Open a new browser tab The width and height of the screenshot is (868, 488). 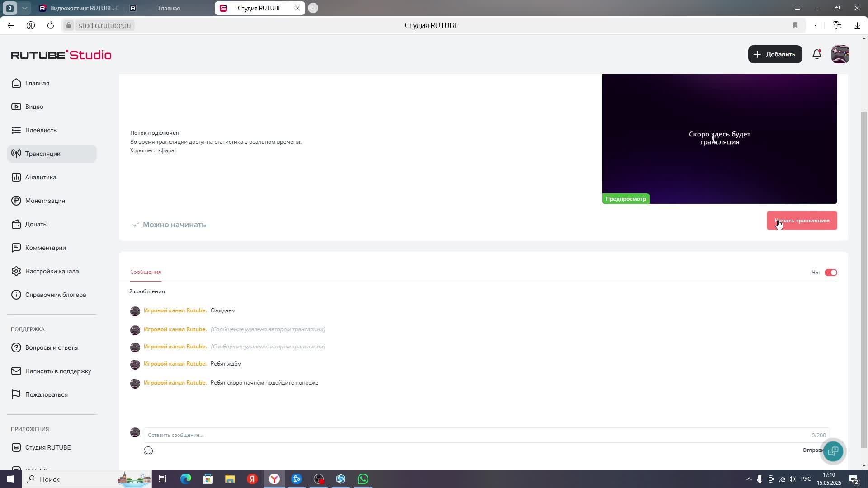313,8
